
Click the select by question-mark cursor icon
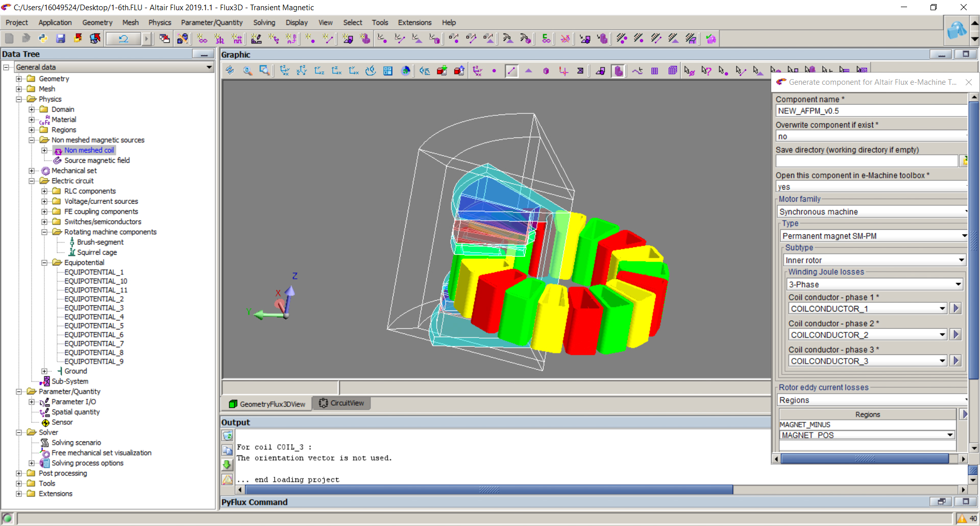pyautogui.click(x=706, y=71)
